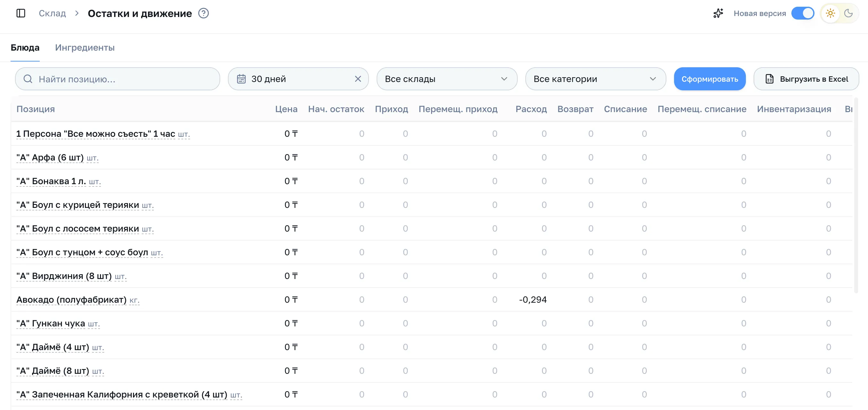Click the Сформировать button
Viewport: 868px width, 410px height.
pyautogui.click(x=710, y=79)
